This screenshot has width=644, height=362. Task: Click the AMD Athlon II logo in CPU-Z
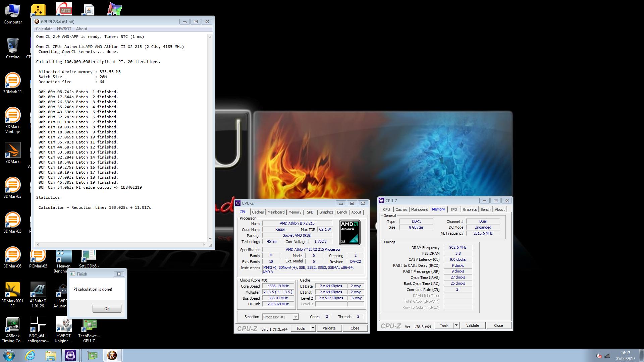tap(350, 232)
